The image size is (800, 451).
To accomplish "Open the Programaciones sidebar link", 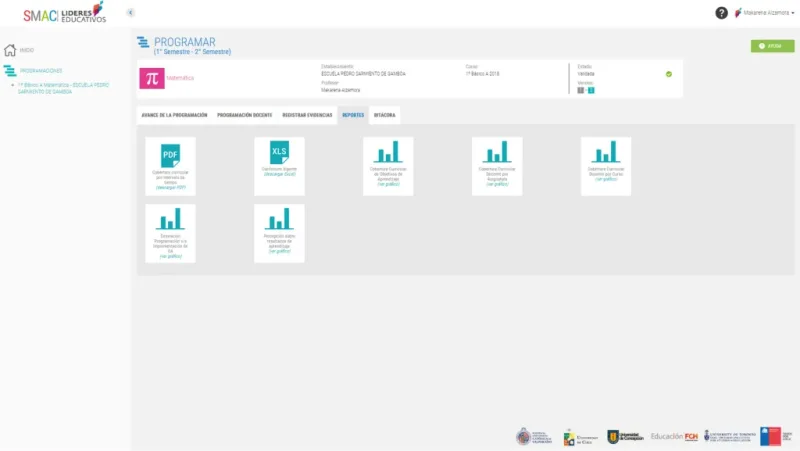I will click(41, 70).
